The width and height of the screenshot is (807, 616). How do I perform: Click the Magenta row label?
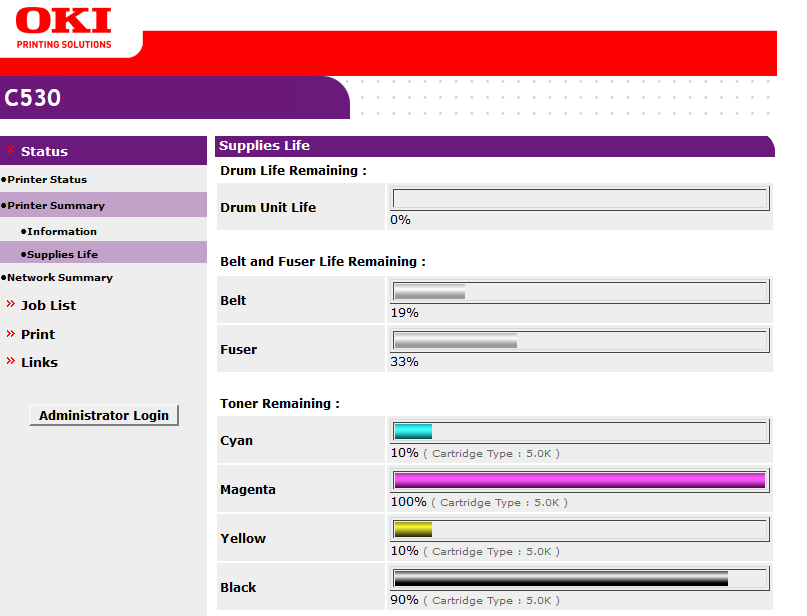[248, 489]
